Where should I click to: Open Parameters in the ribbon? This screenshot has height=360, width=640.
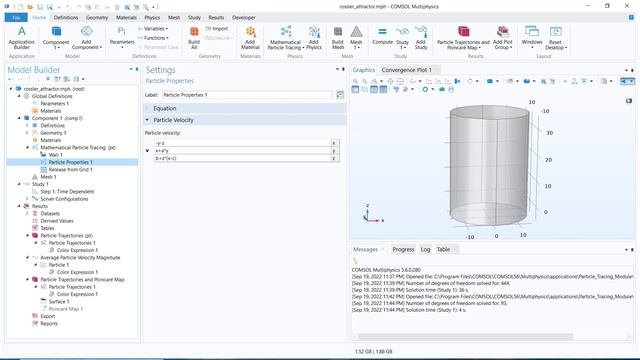point(122,38)
